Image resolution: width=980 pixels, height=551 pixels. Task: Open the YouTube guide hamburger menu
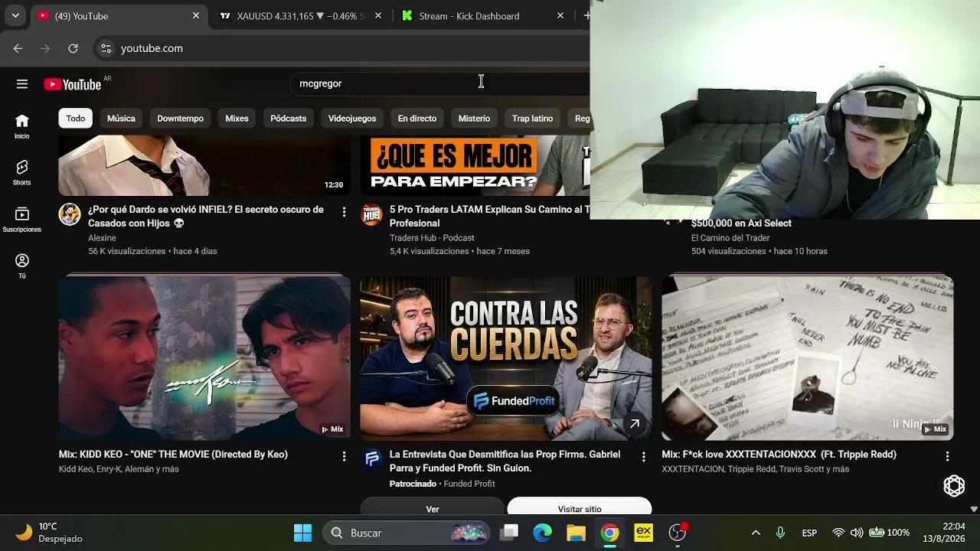[x=22, y=84]
